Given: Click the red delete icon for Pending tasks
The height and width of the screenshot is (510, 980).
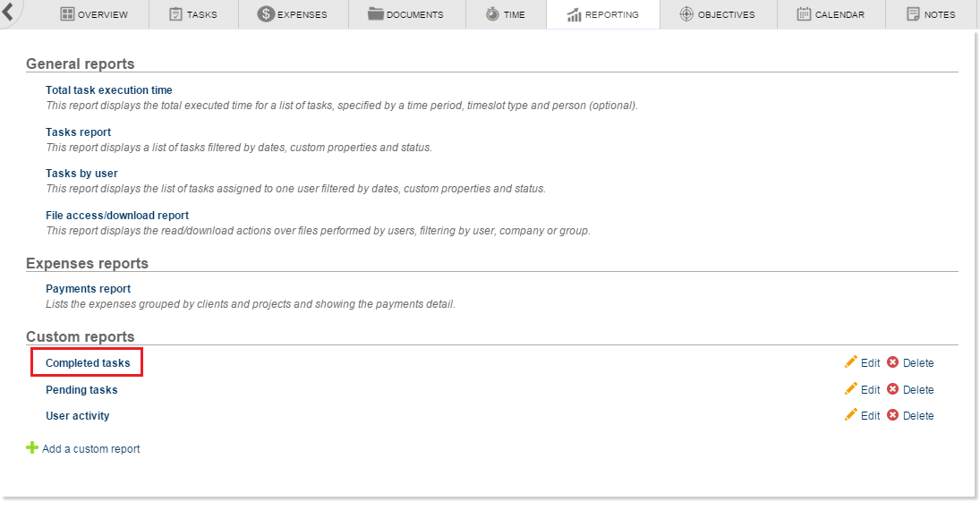Looking at the screenshot, I should [892, 389].
